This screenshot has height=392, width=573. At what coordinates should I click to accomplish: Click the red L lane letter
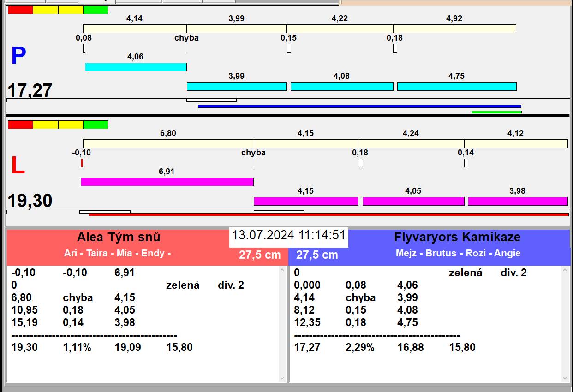point(18,166)
